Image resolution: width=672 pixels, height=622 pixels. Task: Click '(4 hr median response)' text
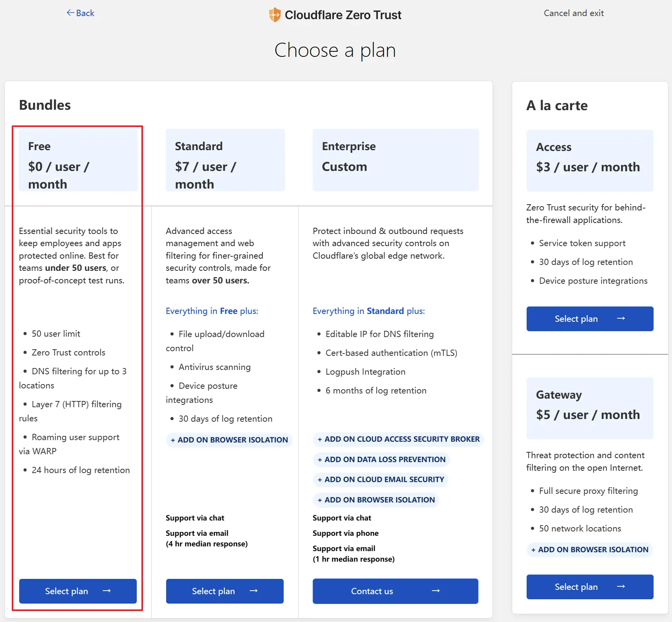pos(207,544)
